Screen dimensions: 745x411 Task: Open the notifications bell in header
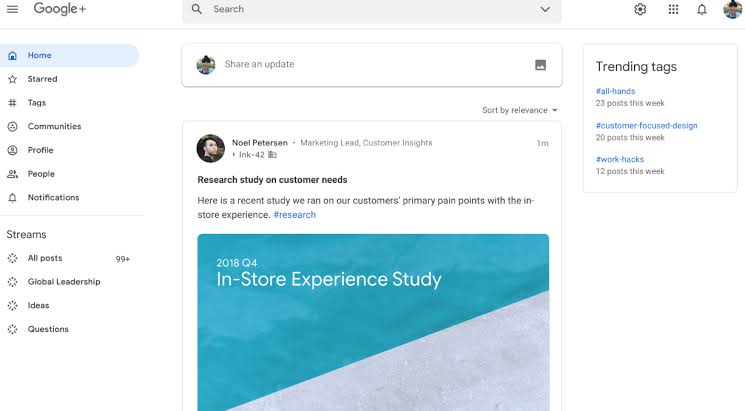click(x=702, y=9)
